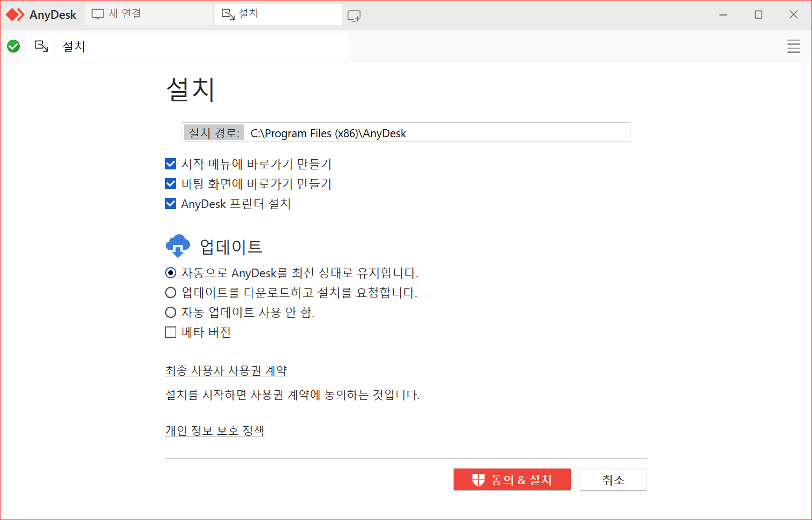Click the green connection status checkmark icon
The height and width of the screenshot is (520, 812).
(x=13, y=46)
